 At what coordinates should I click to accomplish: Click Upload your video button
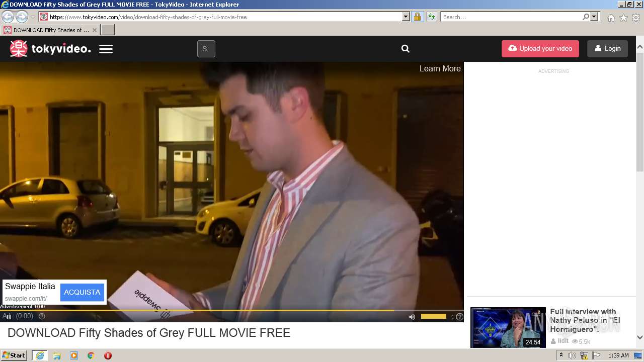[x=540, y=49]
